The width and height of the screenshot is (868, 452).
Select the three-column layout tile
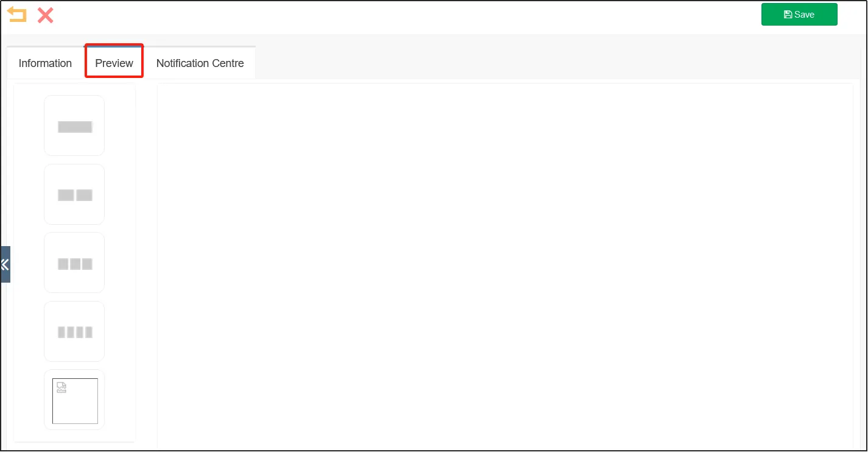coord(74,263)
